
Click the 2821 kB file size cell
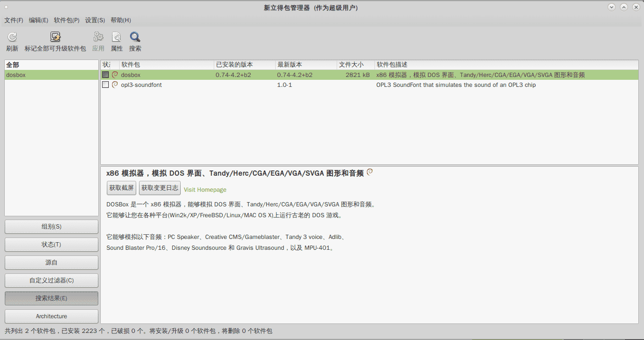point(357,75)
